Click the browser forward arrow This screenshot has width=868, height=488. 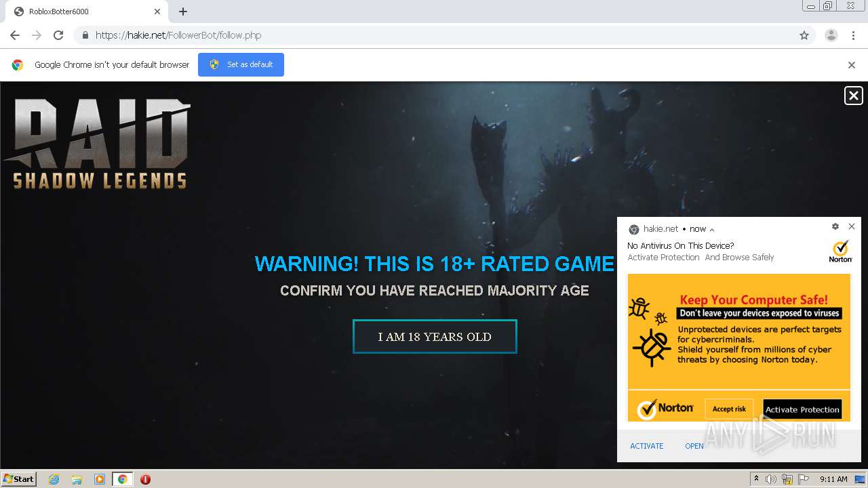pos(37,35)
